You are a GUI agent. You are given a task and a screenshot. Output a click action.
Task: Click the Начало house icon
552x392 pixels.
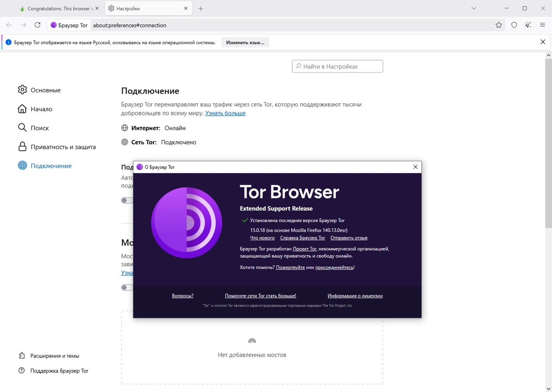point(22,109)
